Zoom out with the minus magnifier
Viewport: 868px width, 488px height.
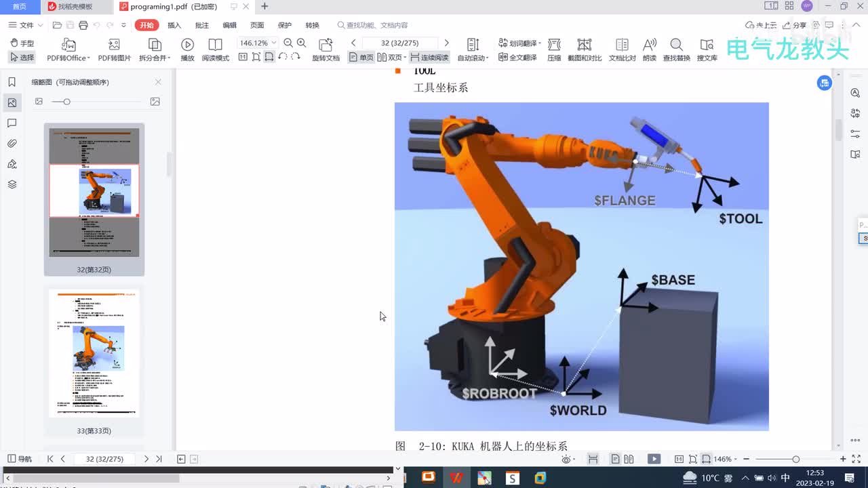[x=288, y=43]
